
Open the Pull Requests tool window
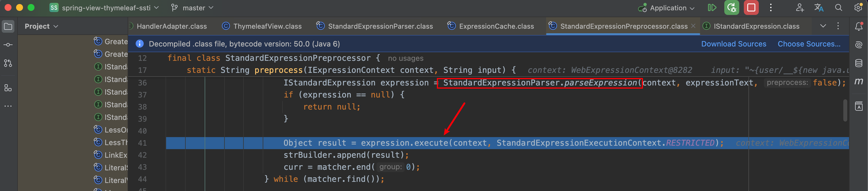click(8, 63)
